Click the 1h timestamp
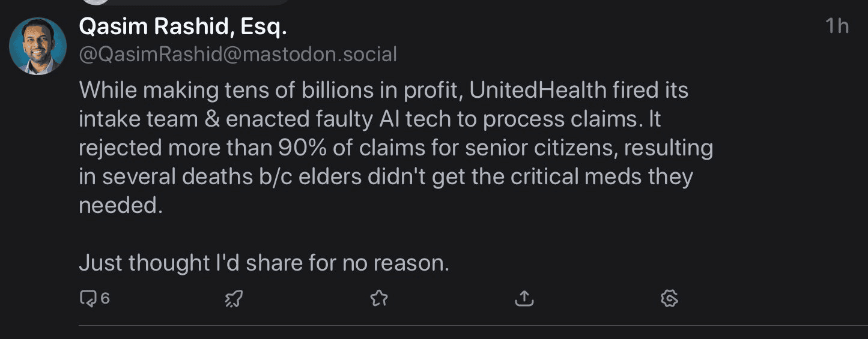 pos(837,26)
